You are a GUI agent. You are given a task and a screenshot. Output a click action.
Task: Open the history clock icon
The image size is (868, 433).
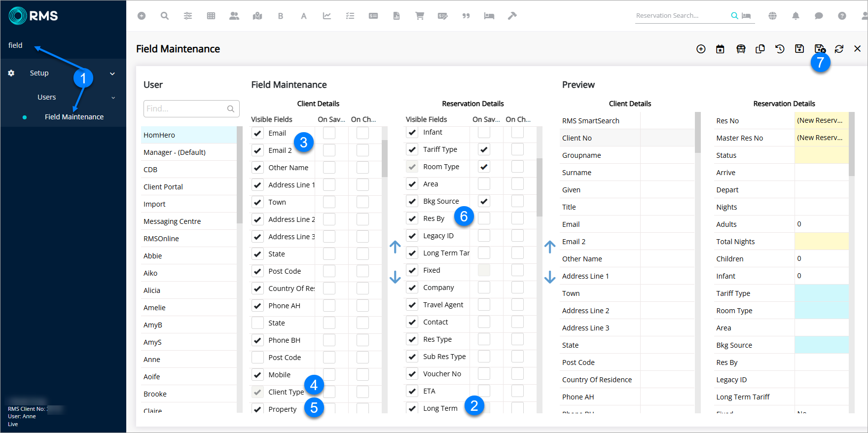[780, 49]
